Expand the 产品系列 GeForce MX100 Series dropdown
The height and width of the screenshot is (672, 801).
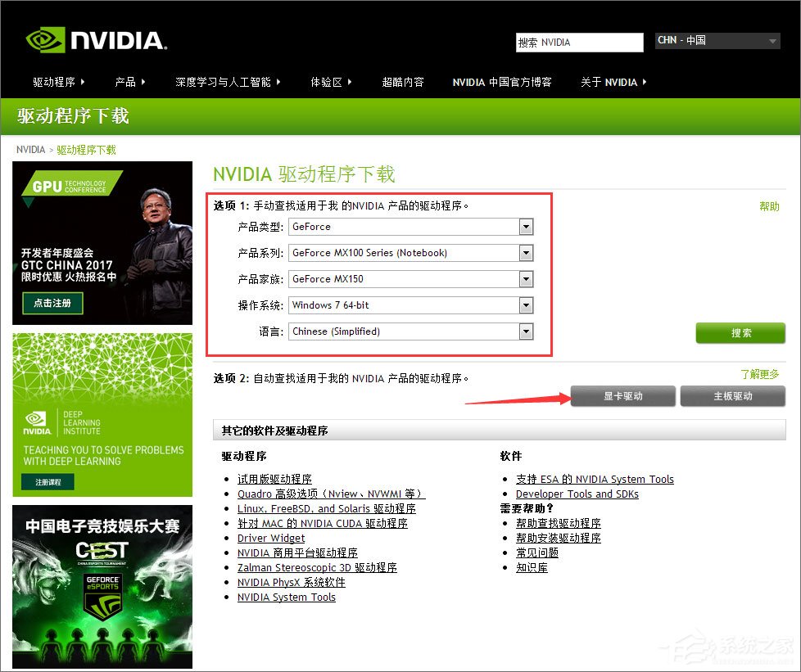tap(525, 253)
